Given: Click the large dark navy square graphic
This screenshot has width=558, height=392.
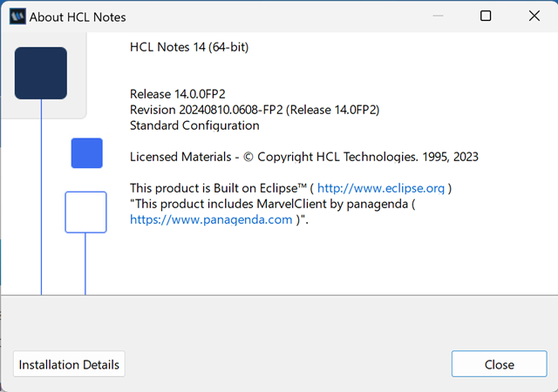Looking at the screenshot, I should [x=41, y=73].
